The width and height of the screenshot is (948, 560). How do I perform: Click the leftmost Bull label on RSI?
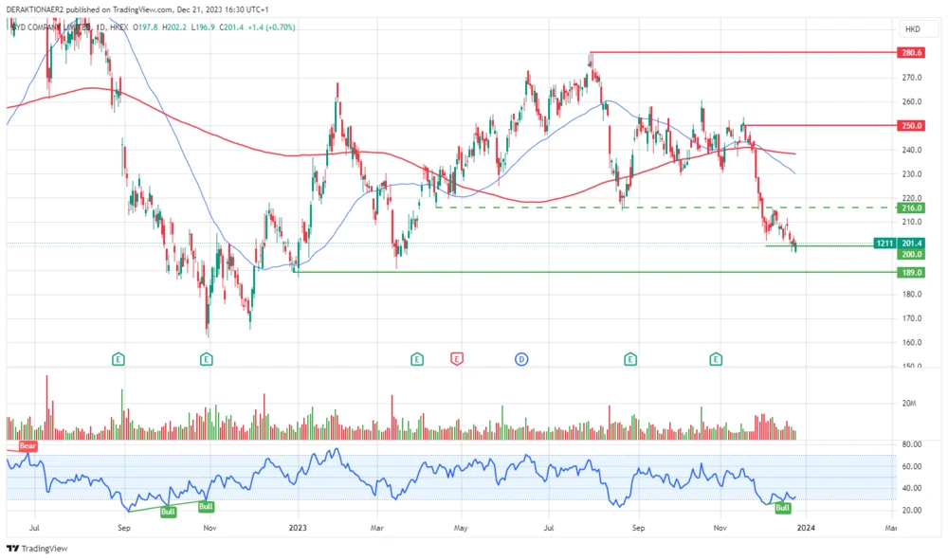tap(169, 512)
